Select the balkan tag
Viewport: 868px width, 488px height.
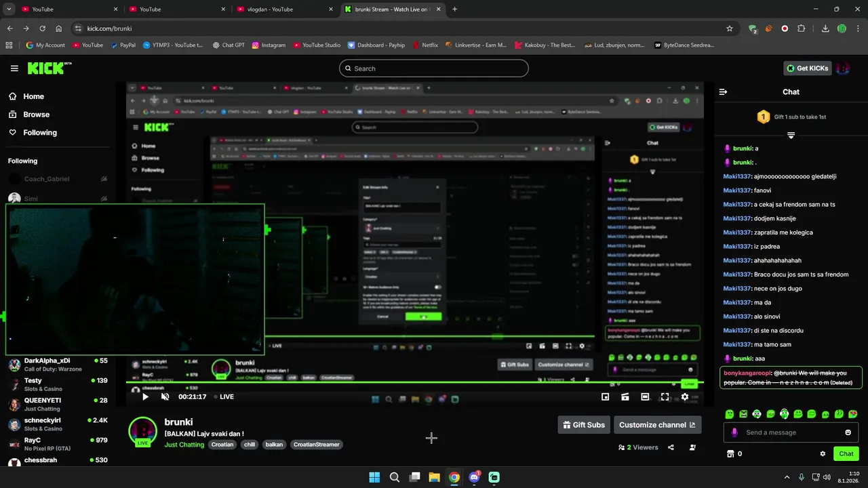pos(274,445)
